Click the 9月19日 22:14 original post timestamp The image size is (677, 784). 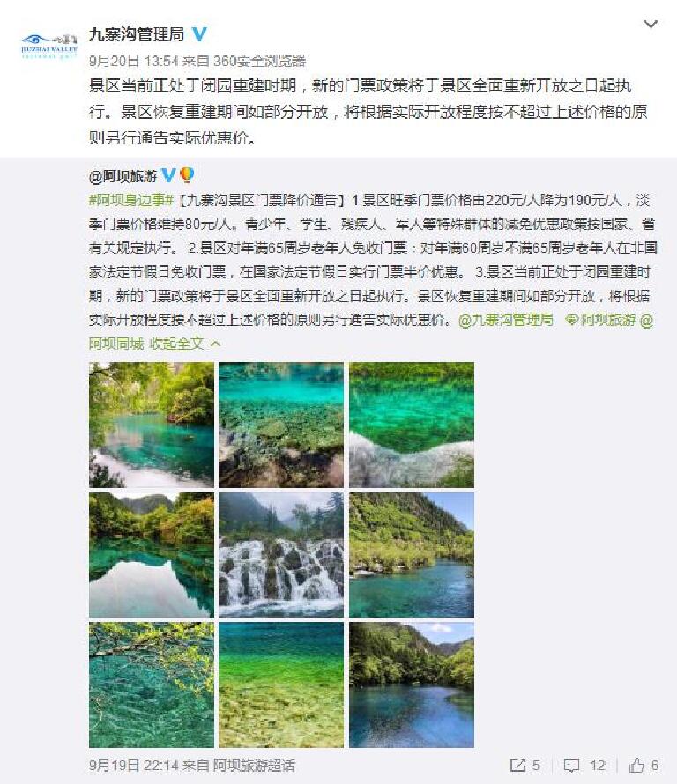point(134,765)
